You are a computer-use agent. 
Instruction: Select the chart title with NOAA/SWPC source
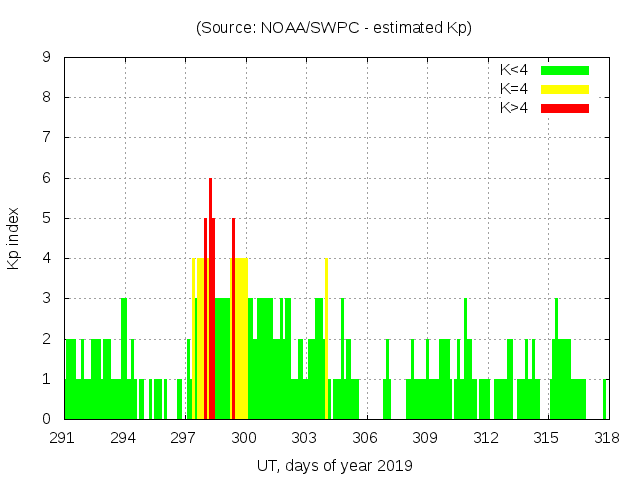tap(334, 28)
